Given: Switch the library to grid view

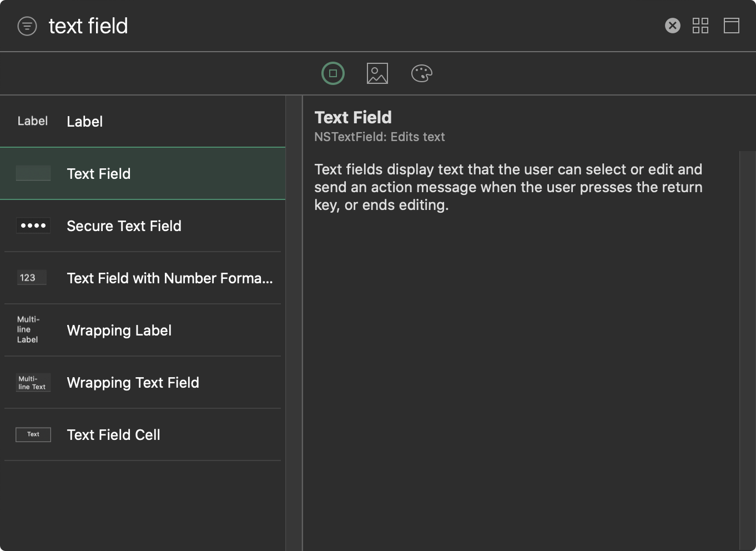Looking at the screenshot, I should click(x=700, y=26).
